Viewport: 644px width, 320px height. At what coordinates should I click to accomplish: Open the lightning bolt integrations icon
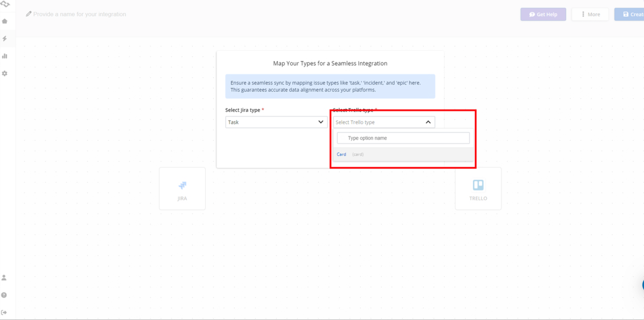[5, 38]
